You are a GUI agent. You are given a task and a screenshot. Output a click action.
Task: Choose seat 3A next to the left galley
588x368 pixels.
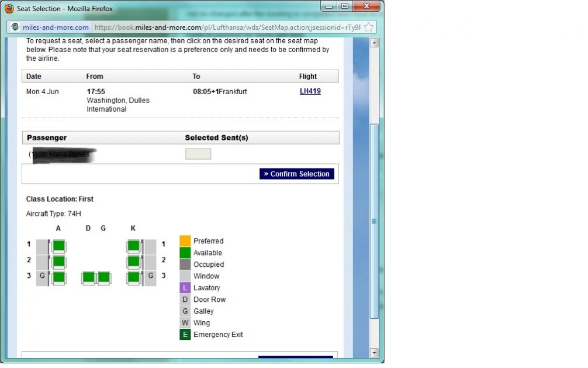click(58, 277)
